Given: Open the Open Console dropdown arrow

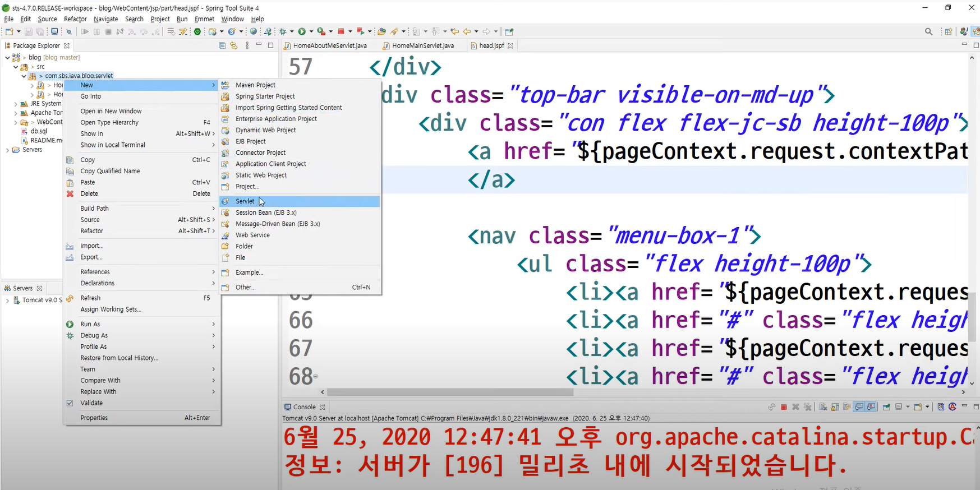Looking at the screenshot, I should coord(927,407).
